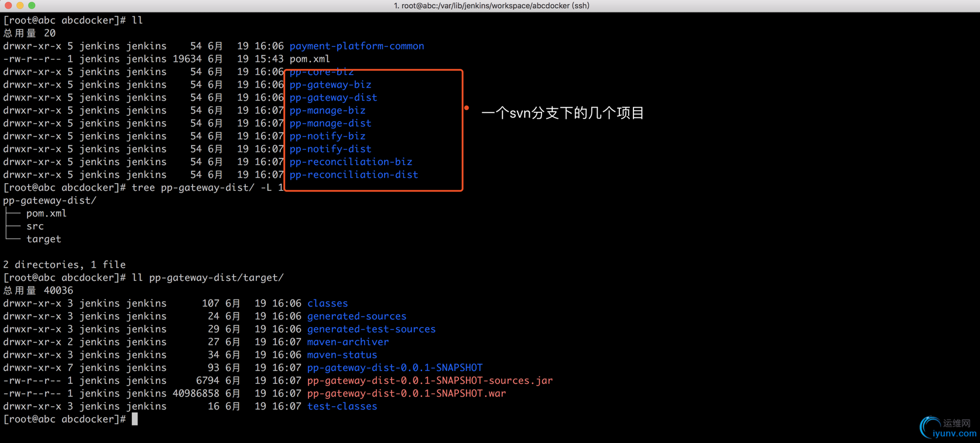Select the pp-gateway-dist-0.0.1-SNAPSHOT directory name
Viewport: 980px width, 443px height.
(395, 368)
